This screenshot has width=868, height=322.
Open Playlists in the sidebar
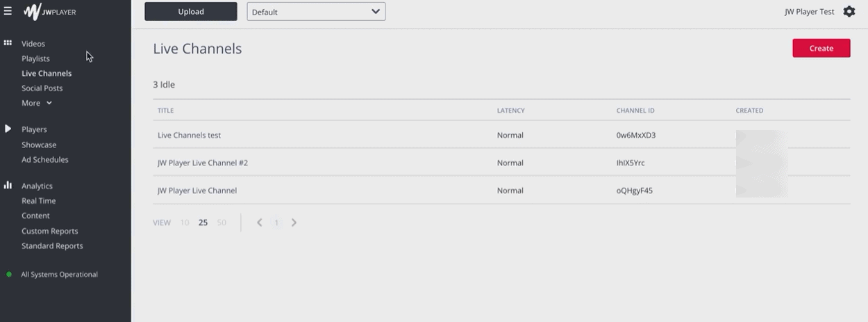coord(35,58)
